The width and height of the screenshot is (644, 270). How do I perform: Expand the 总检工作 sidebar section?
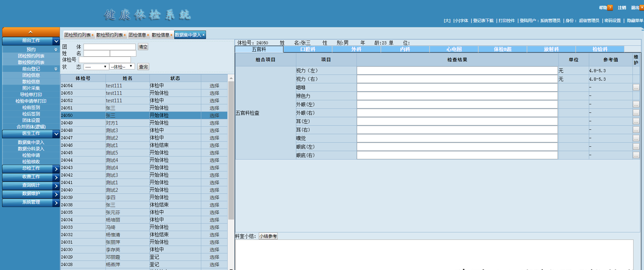[56, 169]
